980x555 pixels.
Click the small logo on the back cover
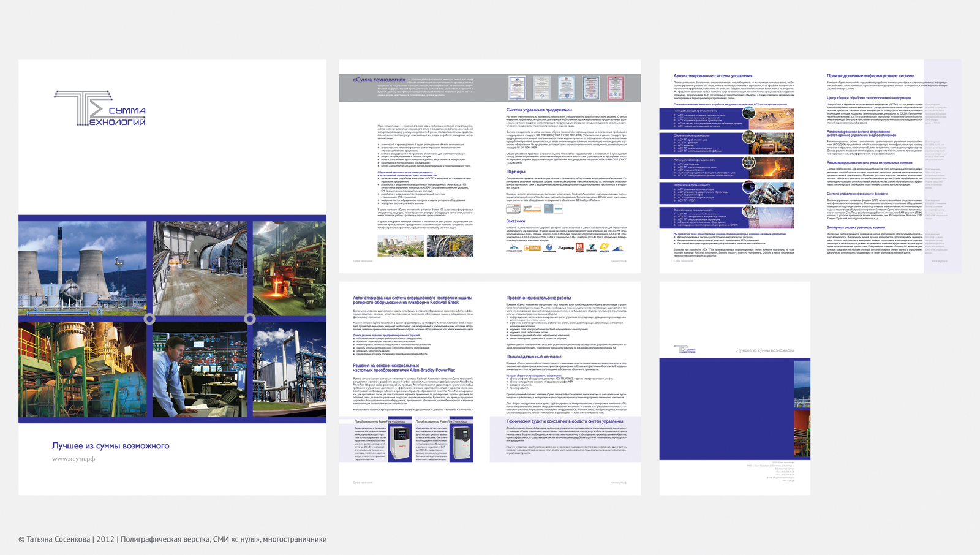tap(684, 349)
